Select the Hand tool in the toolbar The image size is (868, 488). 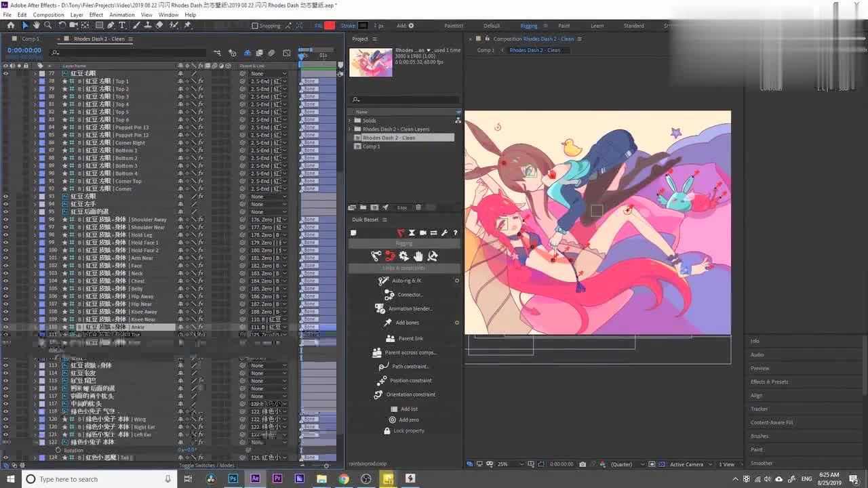(x=36, y=25)
